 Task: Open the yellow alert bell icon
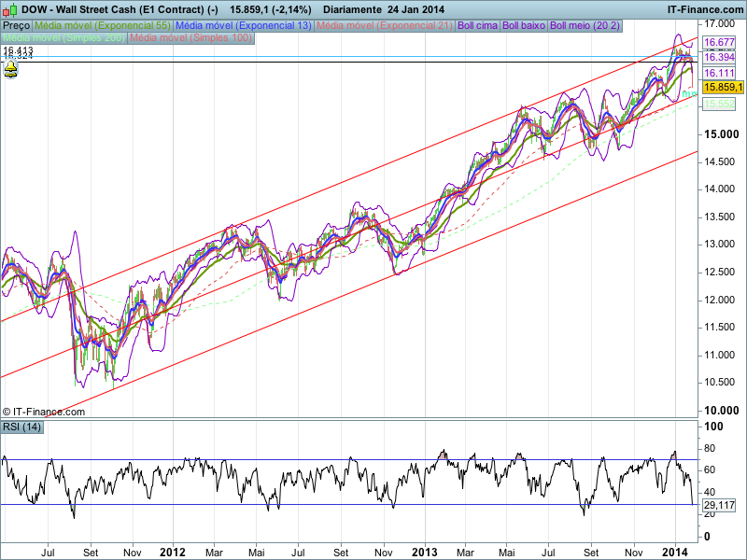[x=10, y=70]
